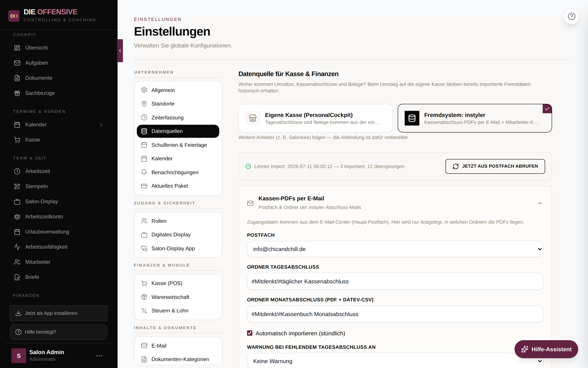Select Allgemein settings tab
Viewport: 588px width, 368px height.
coord(178,90)
